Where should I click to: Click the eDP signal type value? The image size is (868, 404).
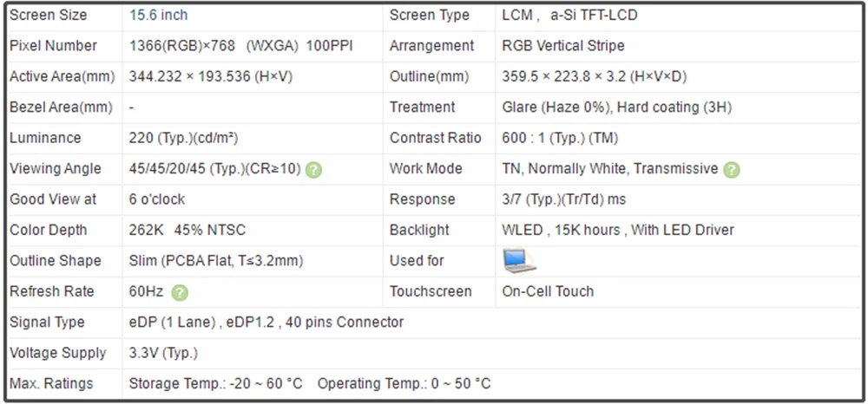266,323
